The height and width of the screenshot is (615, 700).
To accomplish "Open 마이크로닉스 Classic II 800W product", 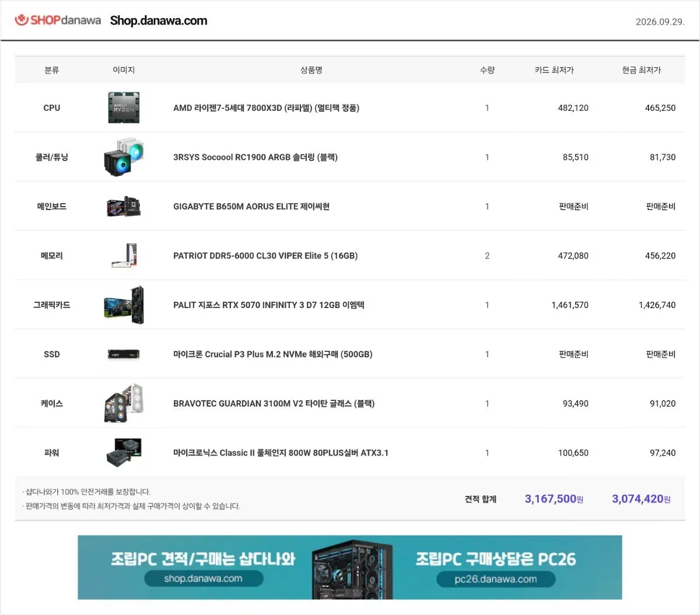I will coord(281,453).
